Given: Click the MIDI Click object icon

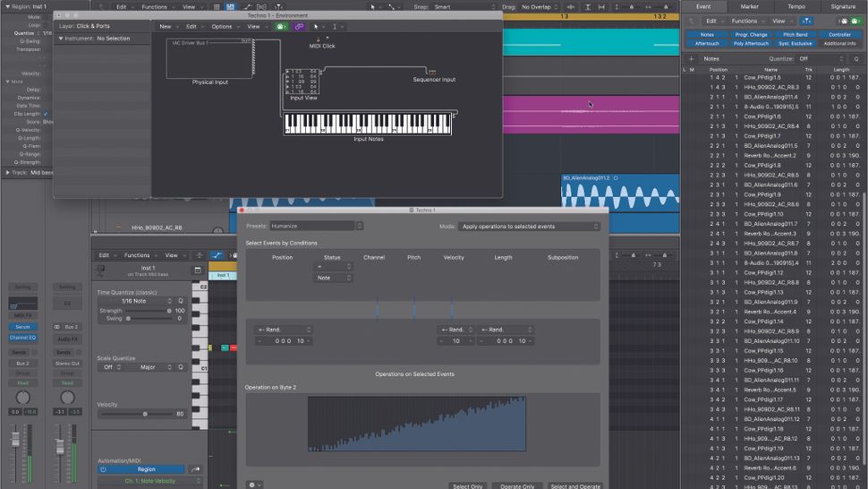Looking at the screenshot, I should 316,39.
